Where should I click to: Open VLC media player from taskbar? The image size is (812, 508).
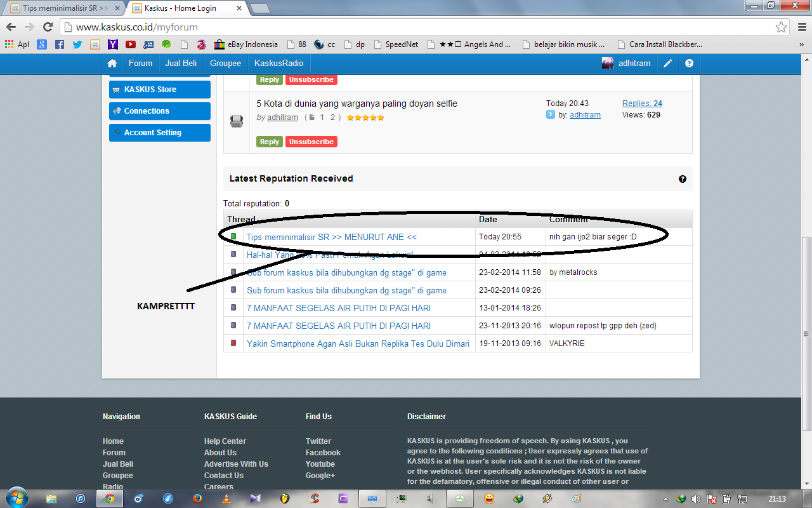pyautogui.click(x=226, y=498)
